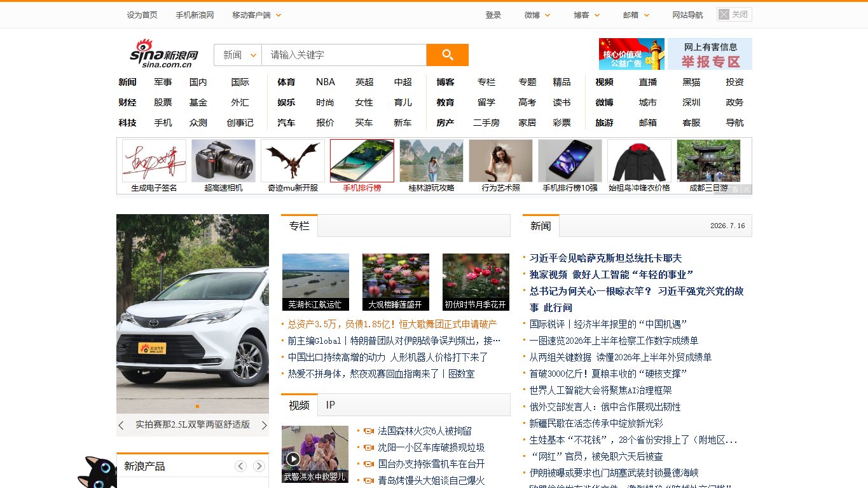Expand the 博客 dropdown in top bar
The width and height of the screenshot is (868, 488).
[587, 15]
